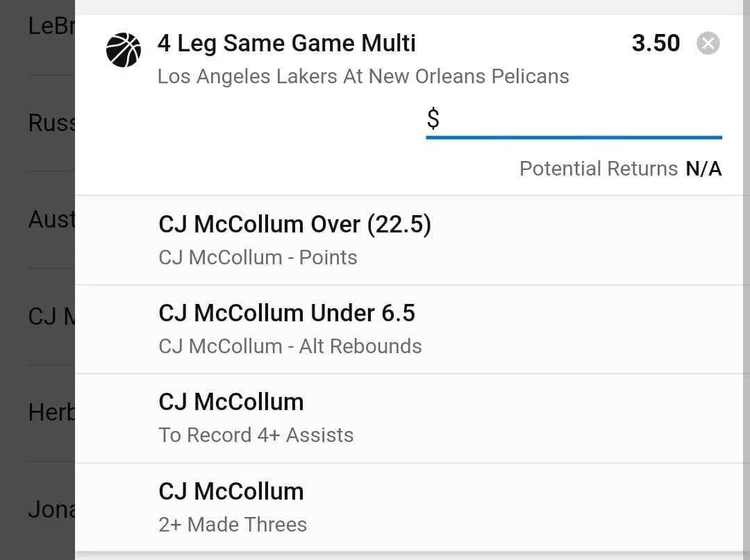
Task: Open the Lakers At Pelicans match link
Action: pyautogui.click(x=362, y=76)
